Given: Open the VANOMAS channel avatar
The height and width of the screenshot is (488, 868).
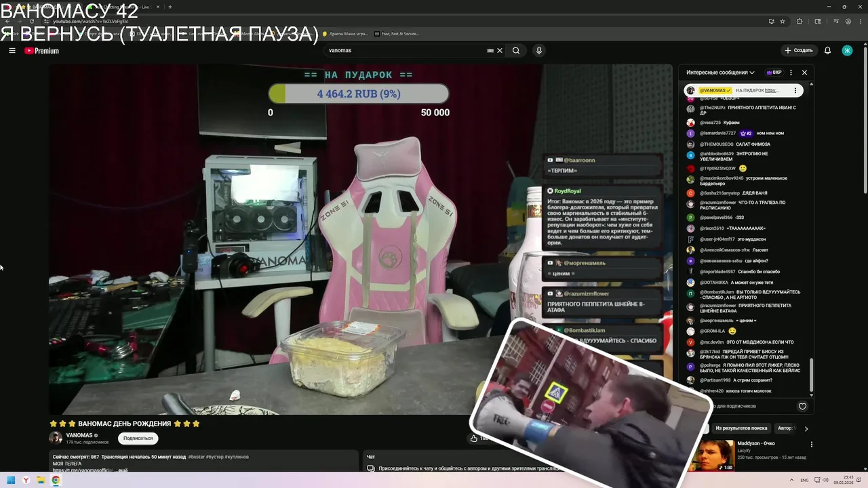Looking at the screenshot, I should click(56, 438).
